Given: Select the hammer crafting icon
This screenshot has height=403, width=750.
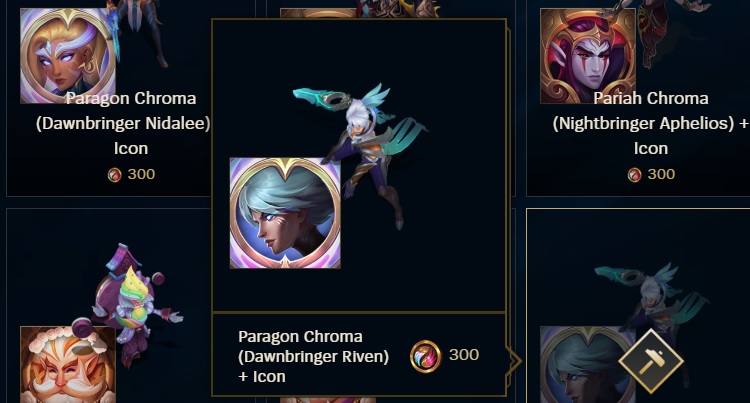Looking at the screenshot, I should click(651, 360).
